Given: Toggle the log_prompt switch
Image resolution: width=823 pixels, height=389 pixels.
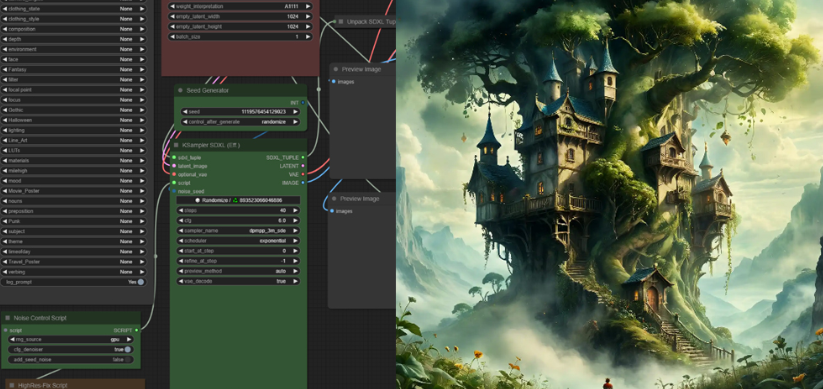Looking at the screenshot, I should click(x=141, y=282).
